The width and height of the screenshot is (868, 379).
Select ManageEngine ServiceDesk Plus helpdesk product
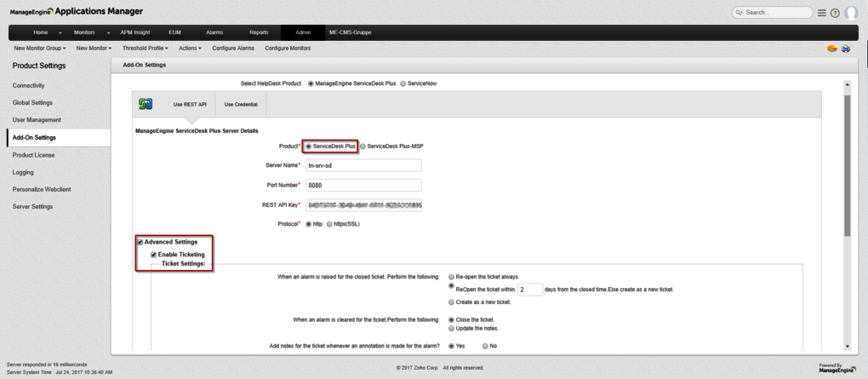[x=311, y=83]
